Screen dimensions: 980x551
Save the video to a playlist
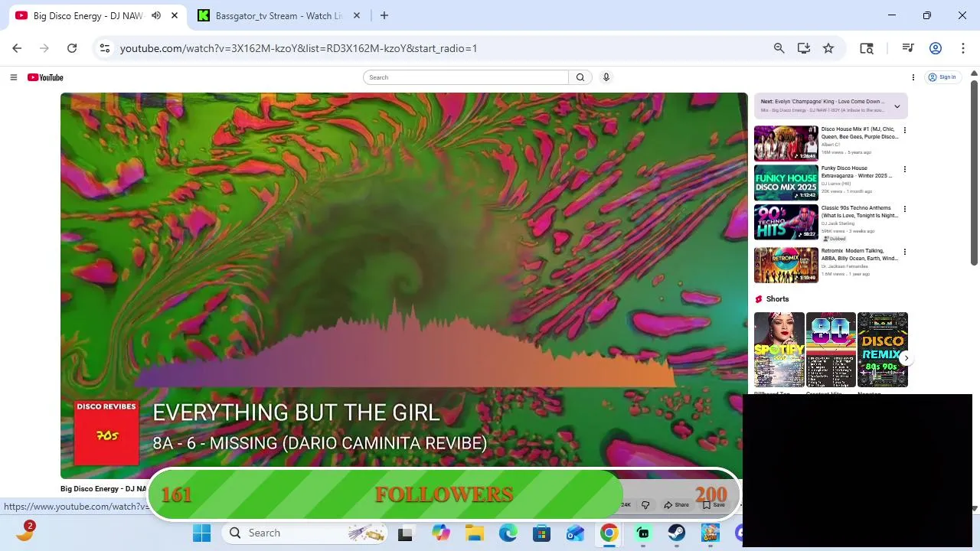(x=714, y=505)
